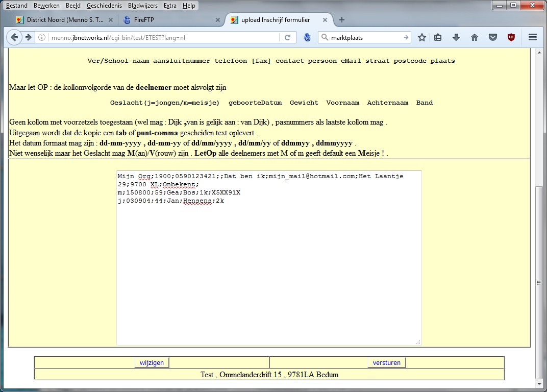Open the Bladwijzers menu
The image size is (547, 392).
[143, 6]
